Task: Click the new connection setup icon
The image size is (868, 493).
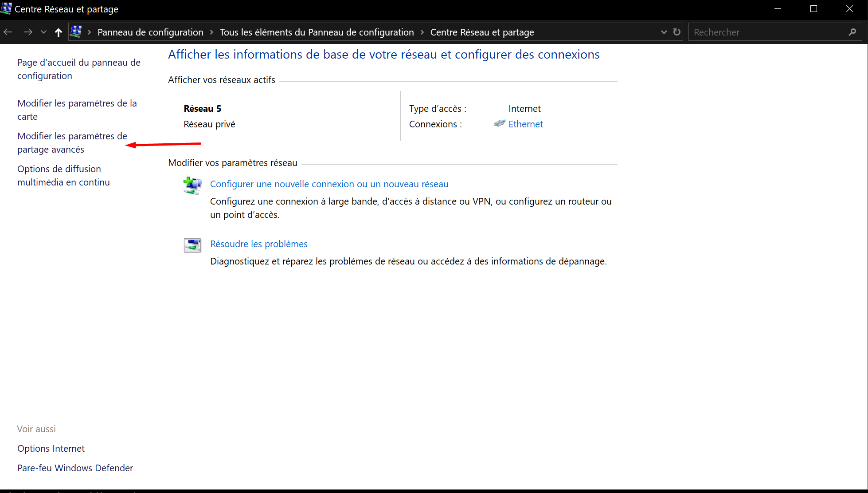Action: [x=192, y=185]
